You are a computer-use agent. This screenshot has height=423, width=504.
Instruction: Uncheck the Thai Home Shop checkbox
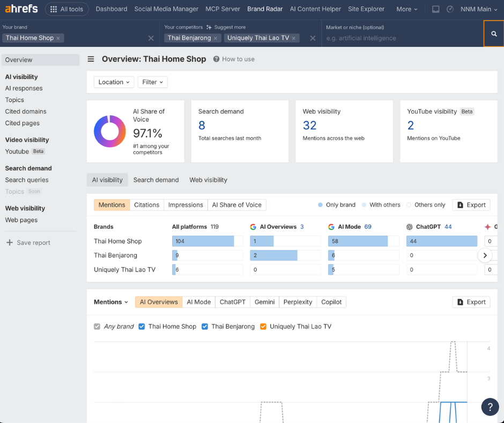[142, 326]
